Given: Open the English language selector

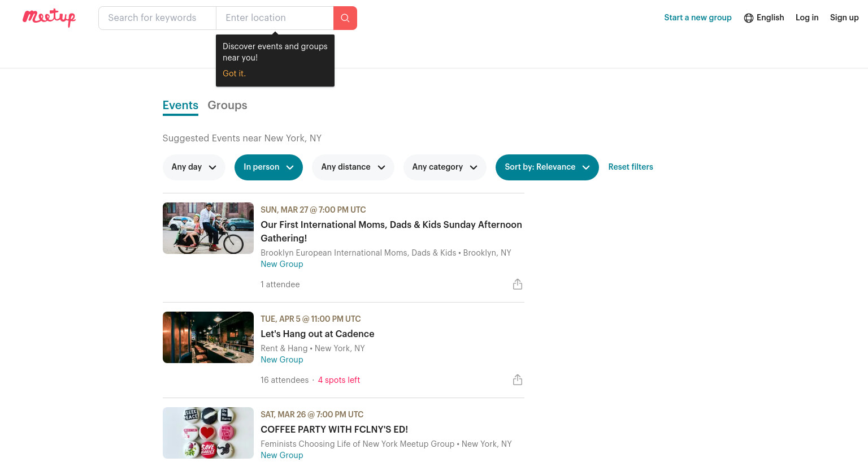Looking at the screenshot, I should tap(764, 18).
